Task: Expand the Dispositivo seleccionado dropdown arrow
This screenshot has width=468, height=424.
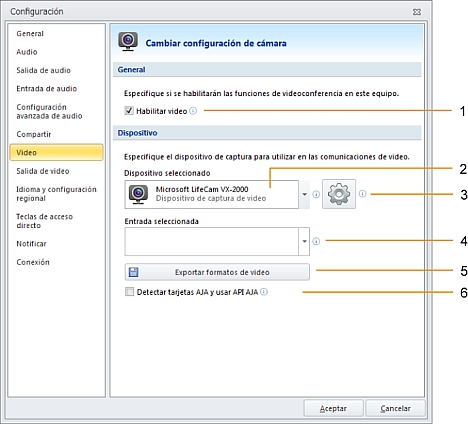Action: pos(304,194)
